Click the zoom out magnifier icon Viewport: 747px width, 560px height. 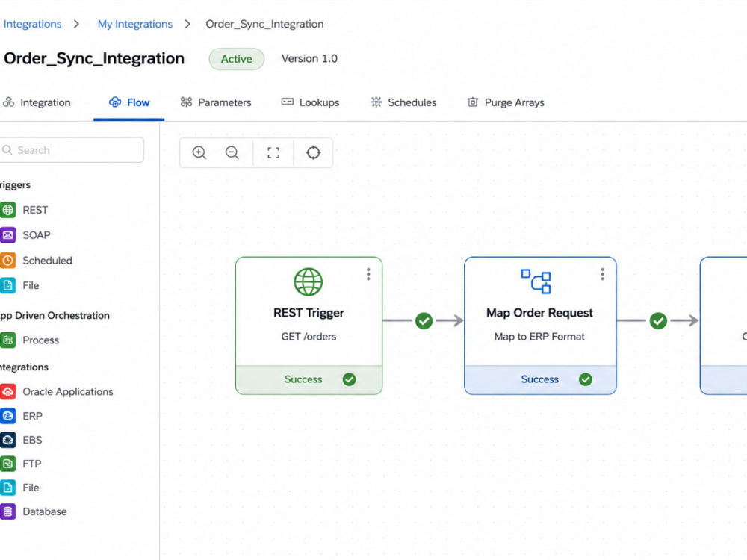pyautogui.click(x=232, y=152)
